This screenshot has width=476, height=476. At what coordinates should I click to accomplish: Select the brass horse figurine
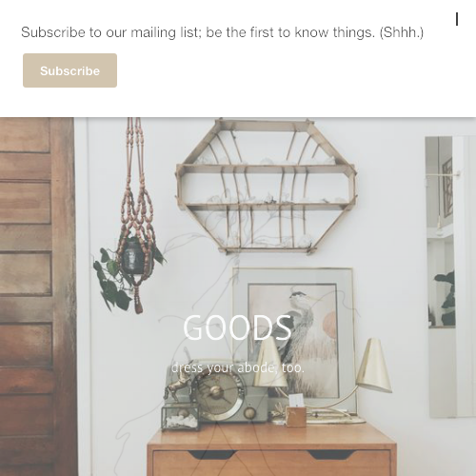[178, 385]
